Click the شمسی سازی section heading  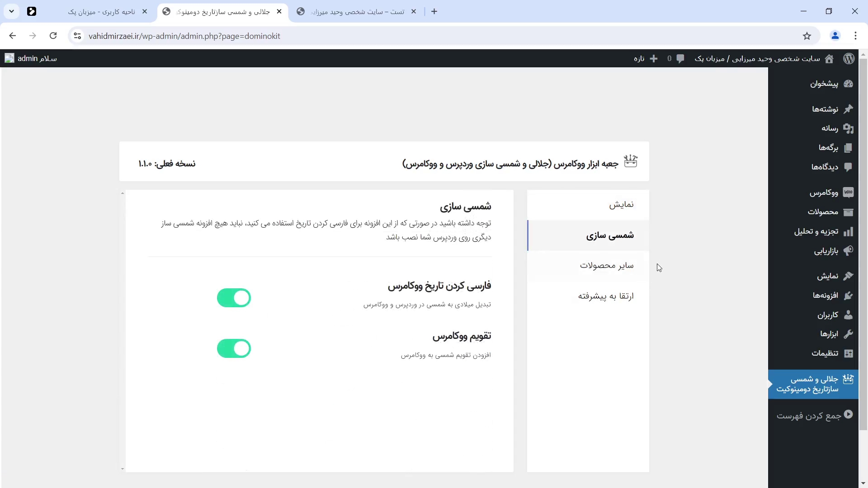(465, 206)
